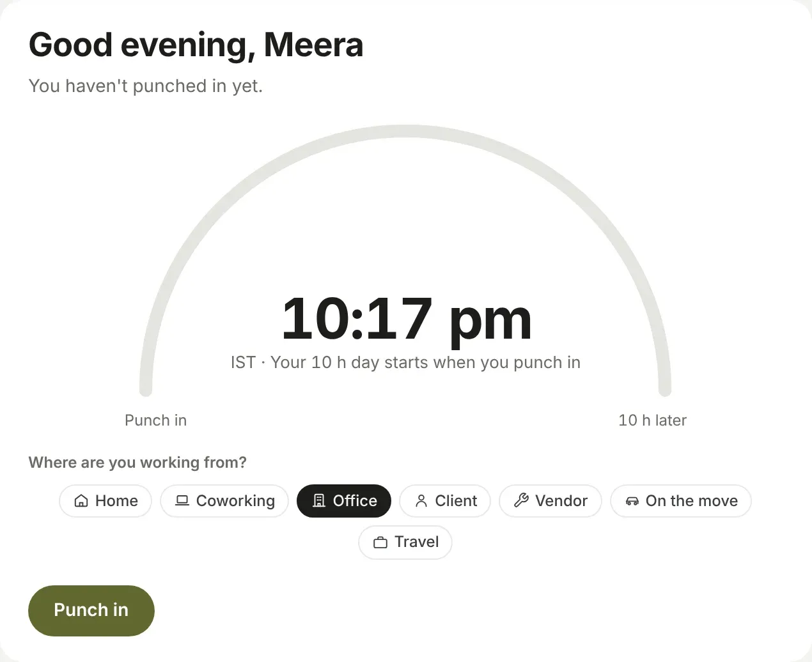Click the 10 h later label
This screenshot has height=662, width=812.
coord(652,420)
